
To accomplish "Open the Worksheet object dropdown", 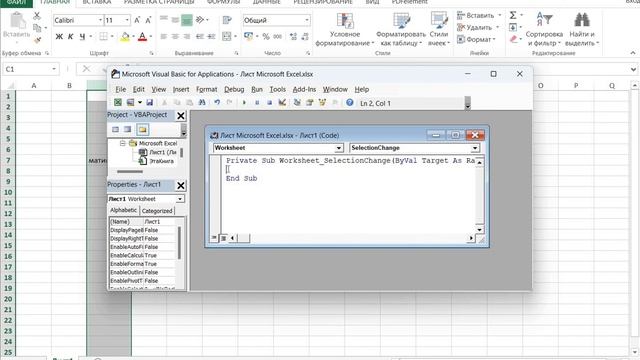I will pyautogui.click(x=339, y=148).
